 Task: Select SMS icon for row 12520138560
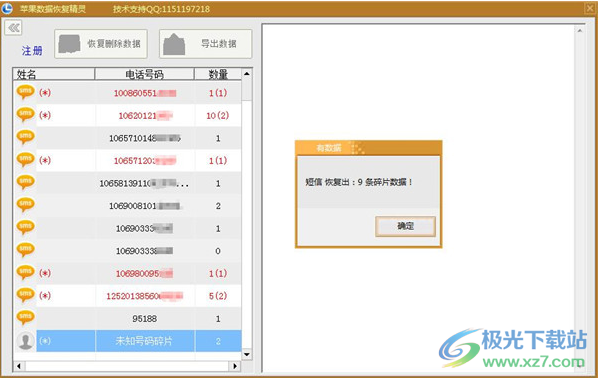click(x=26, y=294)
